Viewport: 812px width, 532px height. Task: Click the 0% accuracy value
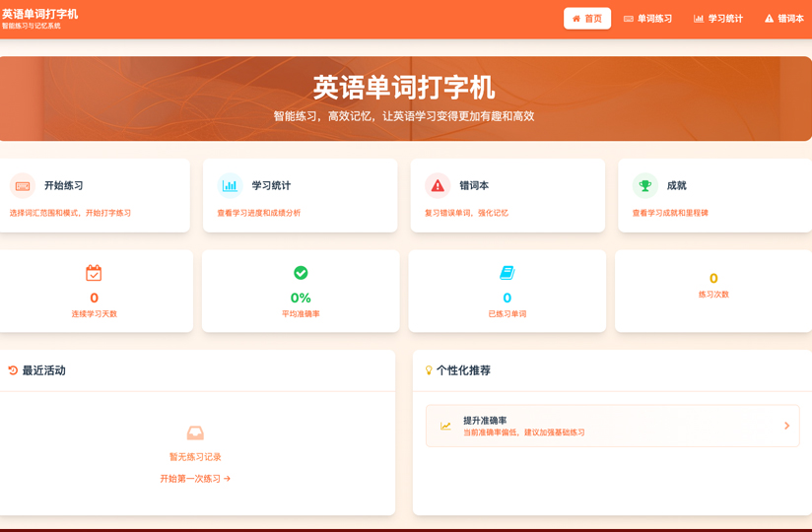(x=301, y=298)
